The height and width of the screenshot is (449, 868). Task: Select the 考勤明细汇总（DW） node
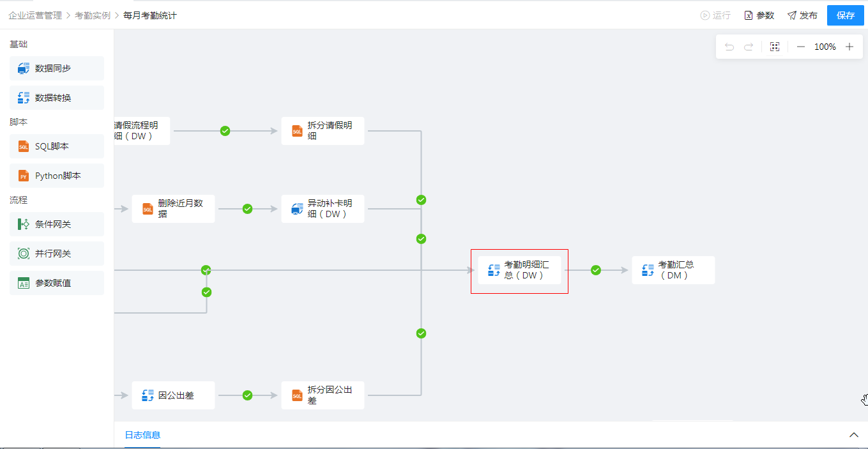(x=519, y=270)
